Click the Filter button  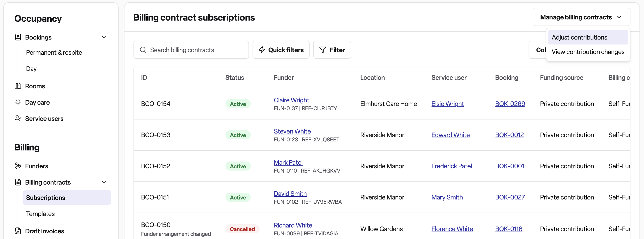[x=332, y=50]
